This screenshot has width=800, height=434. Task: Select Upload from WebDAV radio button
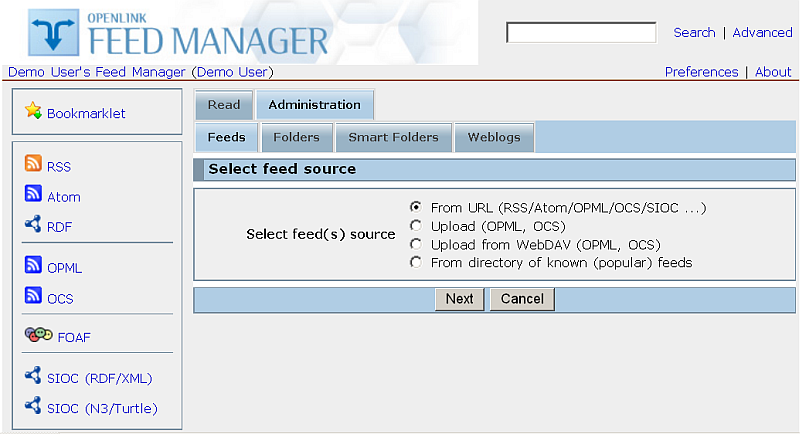pos(416,244)
